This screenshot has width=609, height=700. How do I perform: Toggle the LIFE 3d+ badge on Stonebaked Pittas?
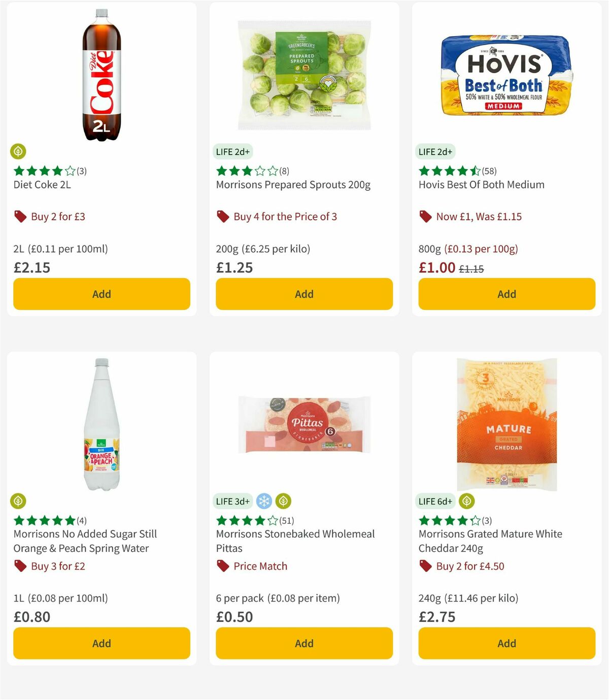(x=233, y=501)
